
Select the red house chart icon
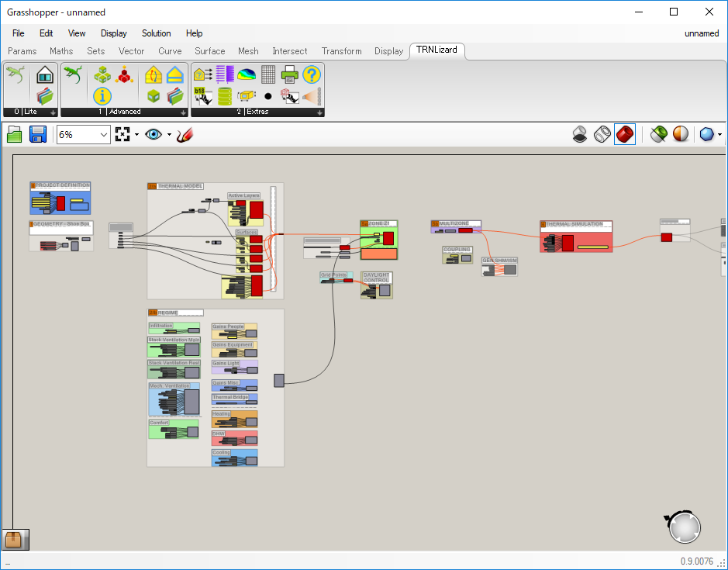pyautogui.click(x=290, y=96)
